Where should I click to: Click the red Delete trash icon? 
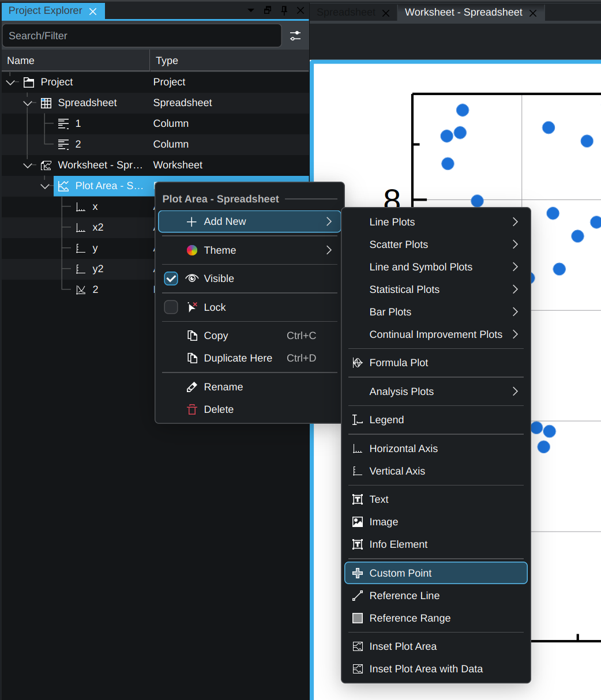tap(192, 409)
